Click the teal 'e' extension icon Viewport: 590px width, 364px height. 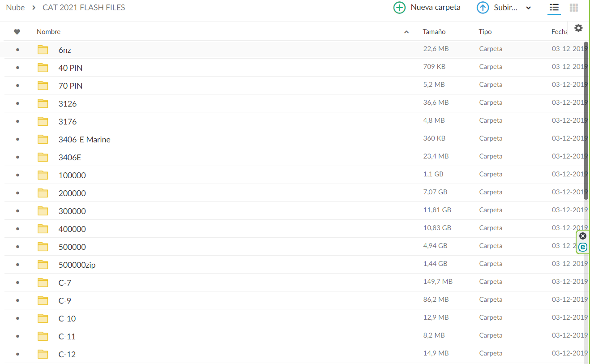click(x=582, y=247)
